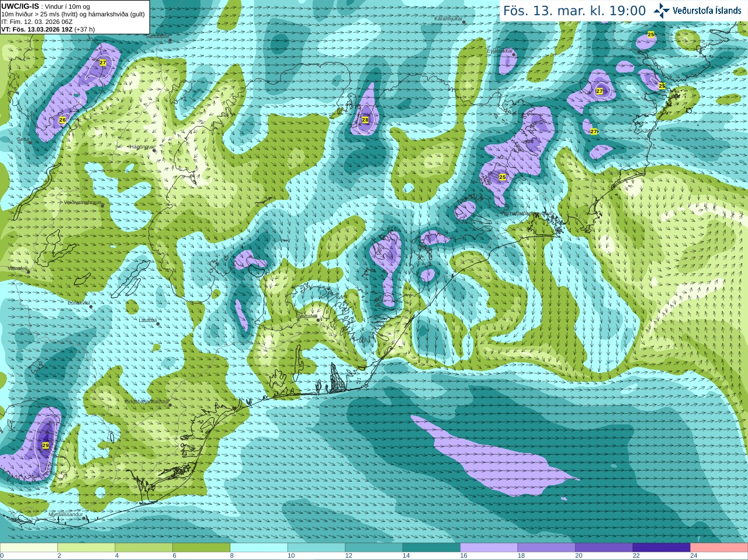The width and height of the screenshot is (748, 560).
Task: Click the Sandbúðir place label
Action: (157, 36)
